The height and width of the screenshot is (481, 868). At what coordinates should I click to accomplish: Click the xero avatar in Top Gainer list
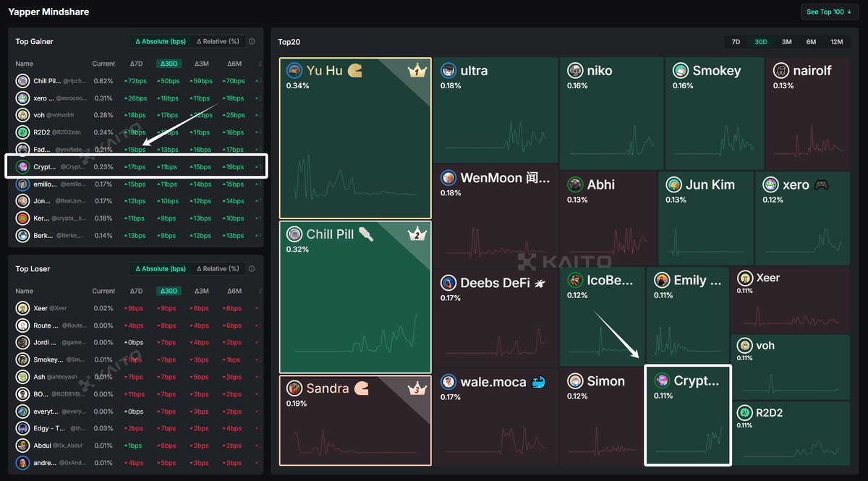(22, 98)
